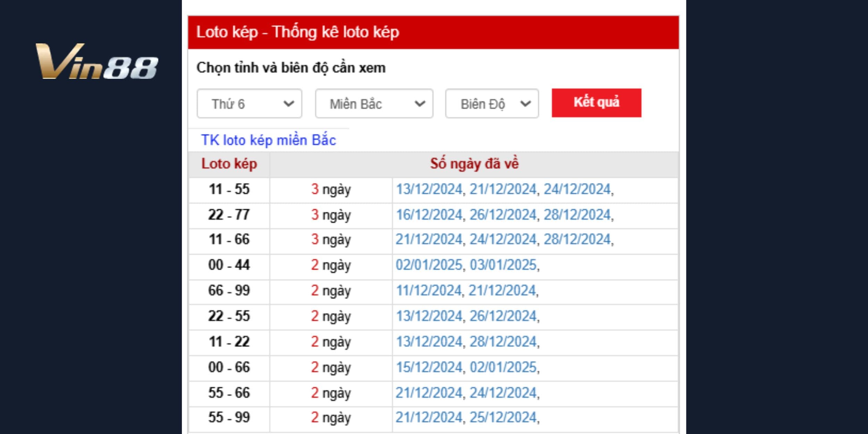Click the Chọn tỉnh và biên độ cần xem heading
Screen dimensions: 868x434
pos(291,68)
